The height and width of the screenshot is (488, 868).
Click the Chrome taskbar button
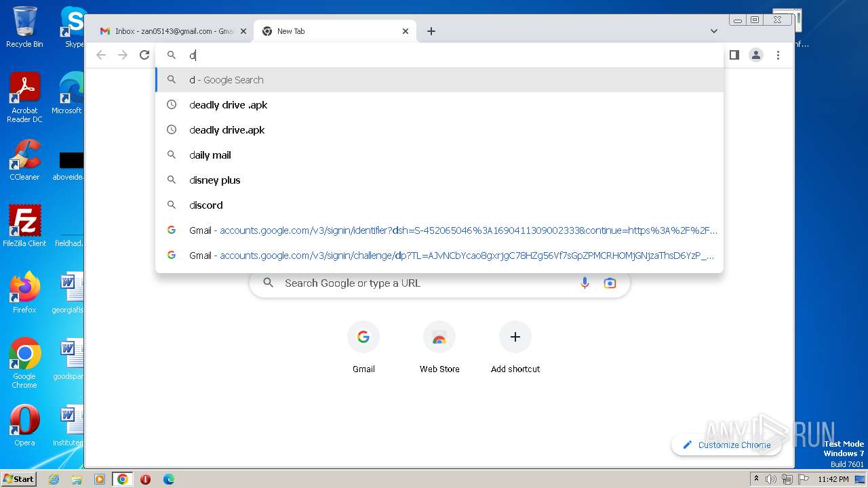coord(122,479)
